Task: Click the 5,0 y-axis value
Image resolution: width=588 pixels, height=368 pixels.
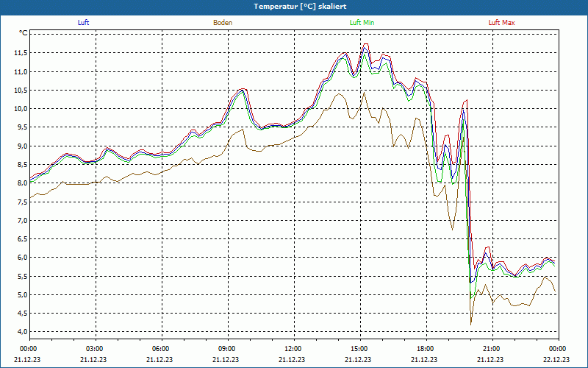Action: (x=22, y=295)
